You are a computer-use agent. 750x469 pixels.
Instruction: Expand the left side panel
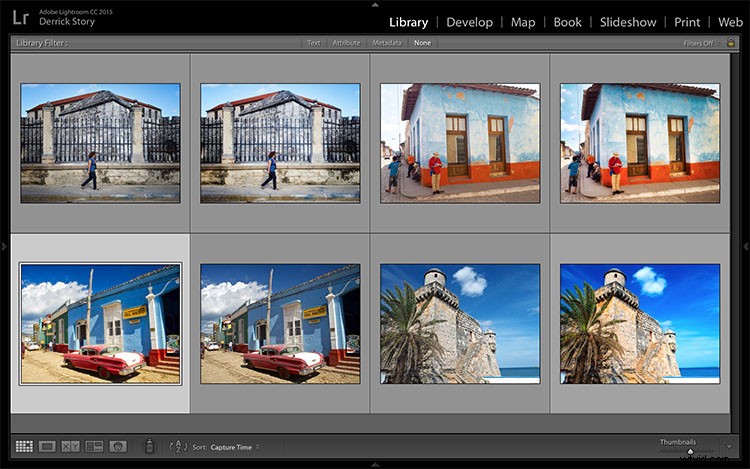pos(4,247)
